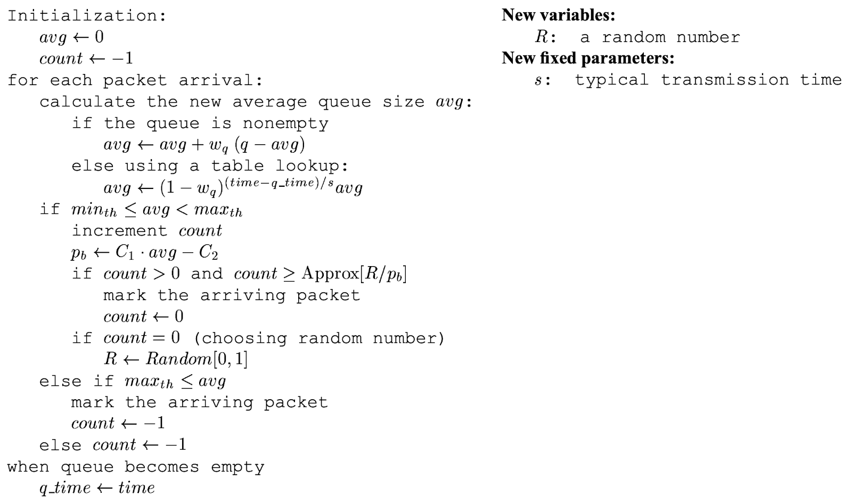Select the 'if the queue is nonempty' line
Image resolution: width=852 pixels, height=504 pixels.
point(200,123)
